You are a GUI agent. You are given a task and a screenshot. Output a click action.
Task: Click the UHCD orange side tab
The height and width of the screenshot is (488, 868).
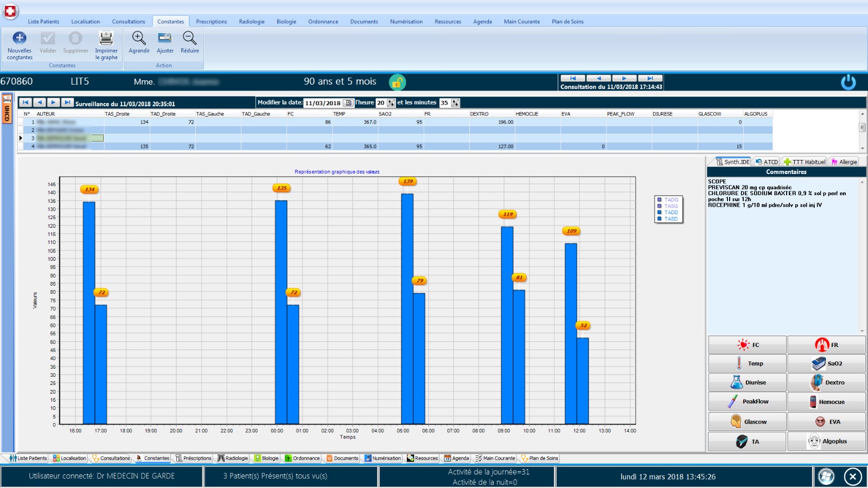tap(7, 108)
